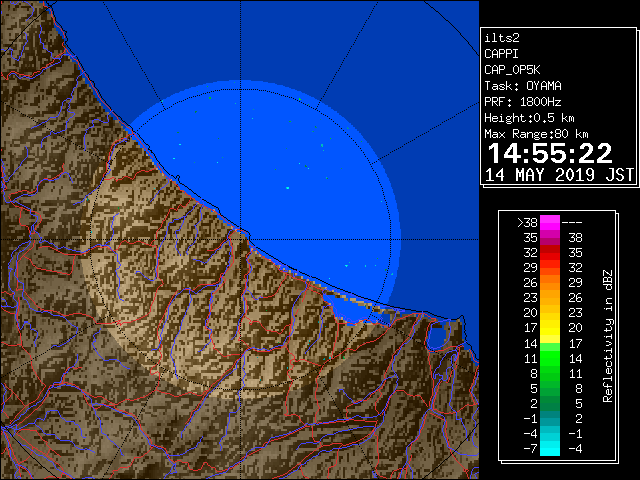Click the 'PRF: 1800Hz' label

[522, 102]
